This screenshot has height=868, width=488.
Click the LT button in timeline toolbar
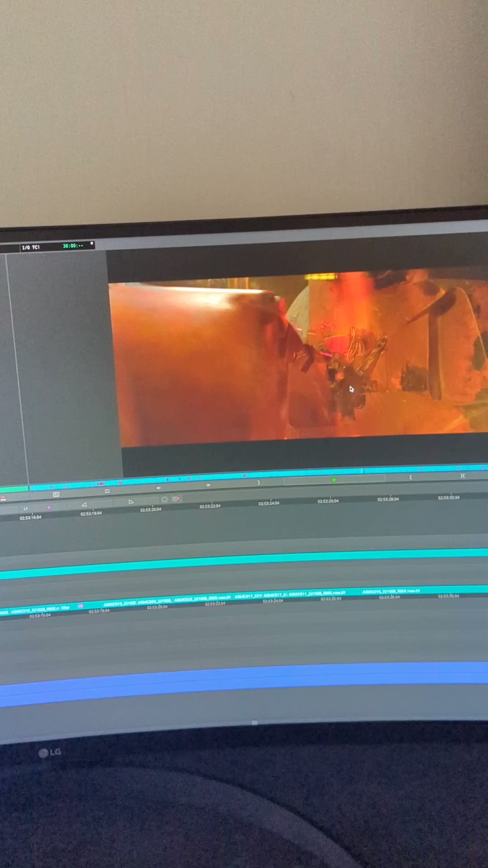point(26,509)
